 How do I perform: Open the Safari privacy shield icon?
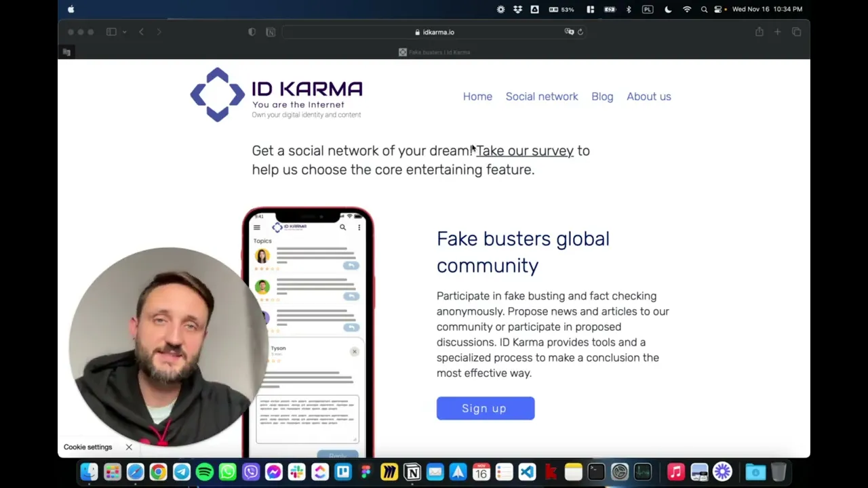point(252,32)
